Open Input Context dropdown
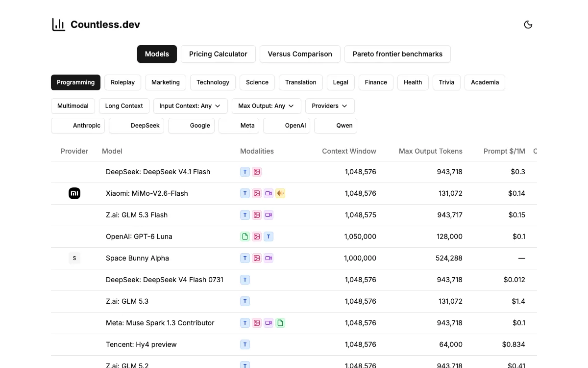 tap(191, 106)
